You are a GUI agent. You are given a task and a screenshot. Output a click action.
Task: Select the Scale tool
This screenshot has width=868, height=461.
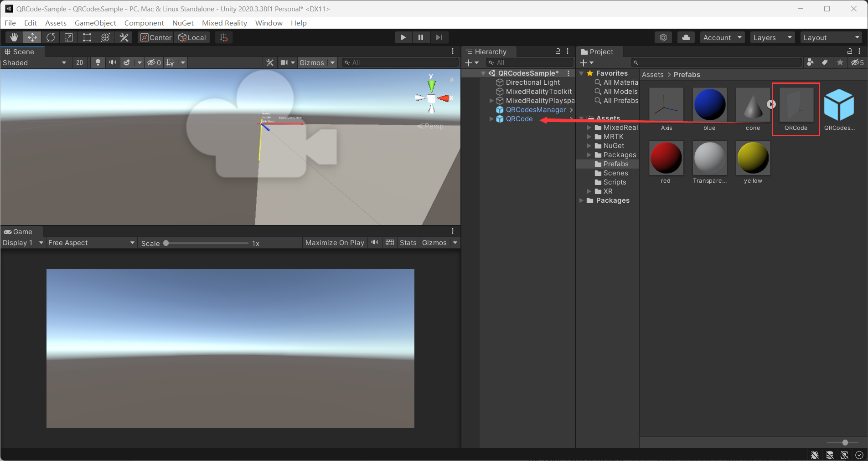coord(69,37)
